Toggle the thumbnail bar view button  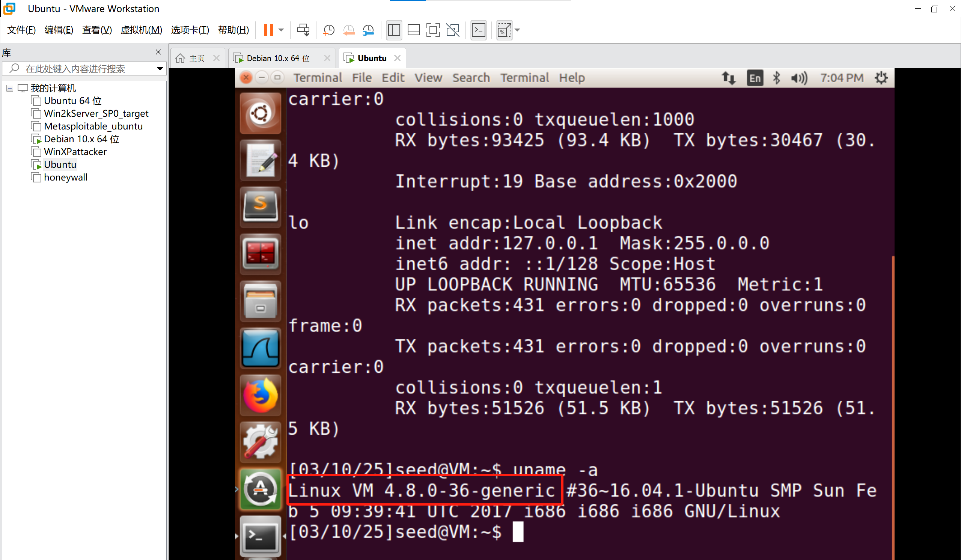(413, 30)
